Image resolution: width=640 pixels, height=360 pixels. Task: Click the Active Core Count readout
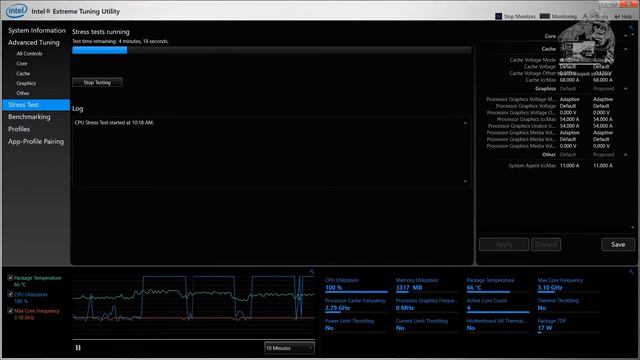(498, 305)
